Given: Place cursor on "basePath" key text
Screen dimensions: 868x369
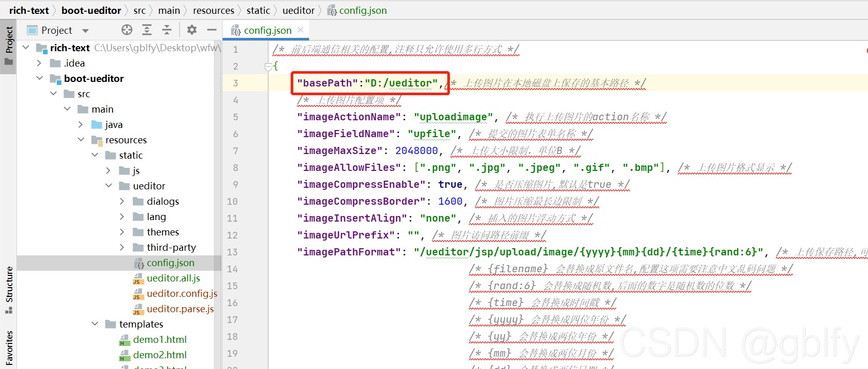Looking at the screenshot, I should click(x=328, y=83).
